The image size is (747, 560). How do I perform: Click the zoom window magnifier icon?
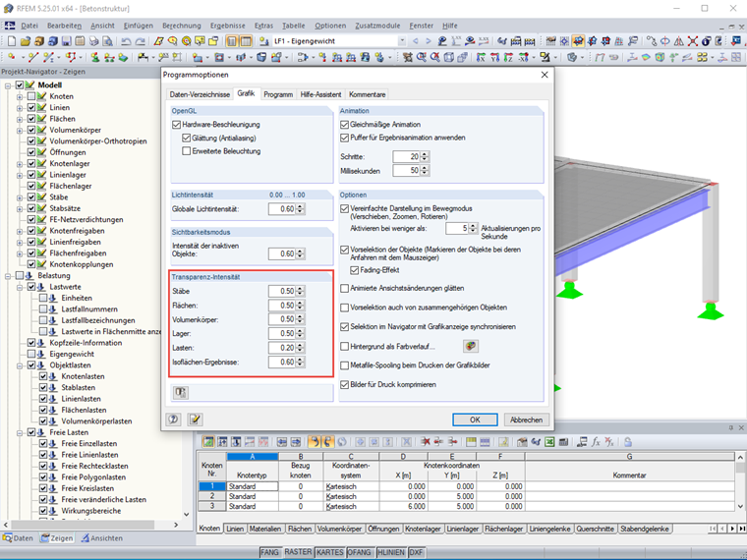tap(421, 58)
